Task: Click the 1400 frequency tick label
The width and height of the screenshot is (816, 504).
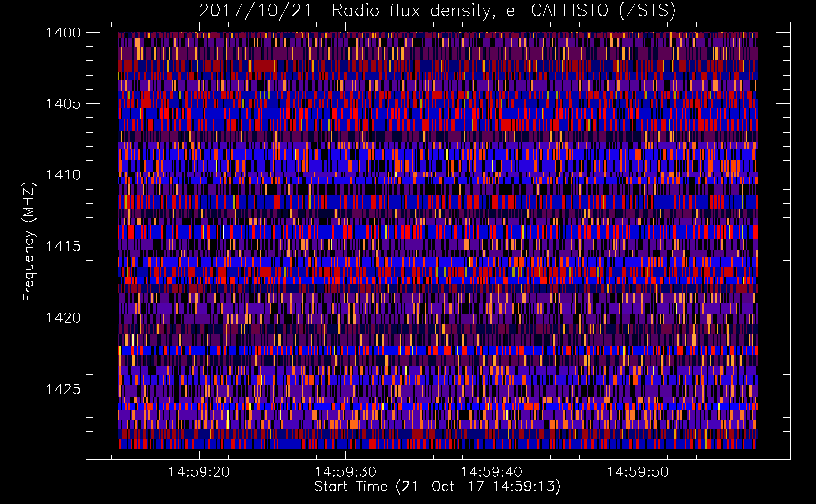Action: [63, 33]
